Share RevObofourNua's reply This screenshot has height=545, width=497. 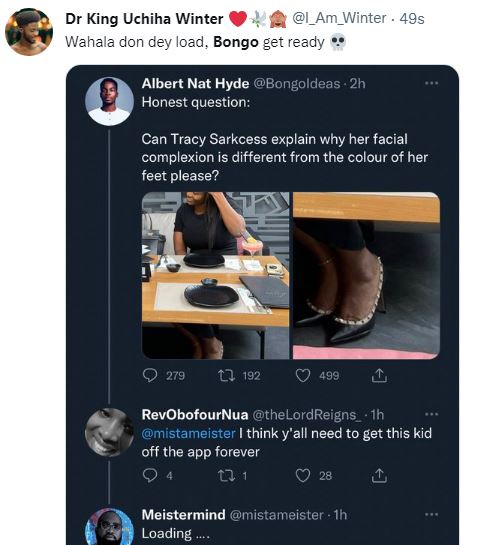(x=379, y=475)
